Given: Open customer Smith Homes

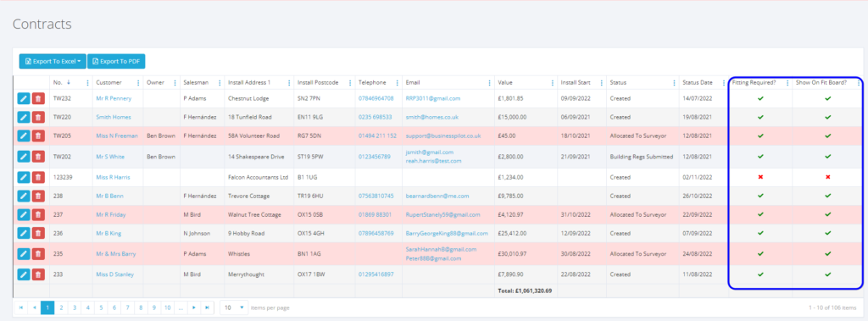Looking at the screenshot, I should [x=114, y=118].
